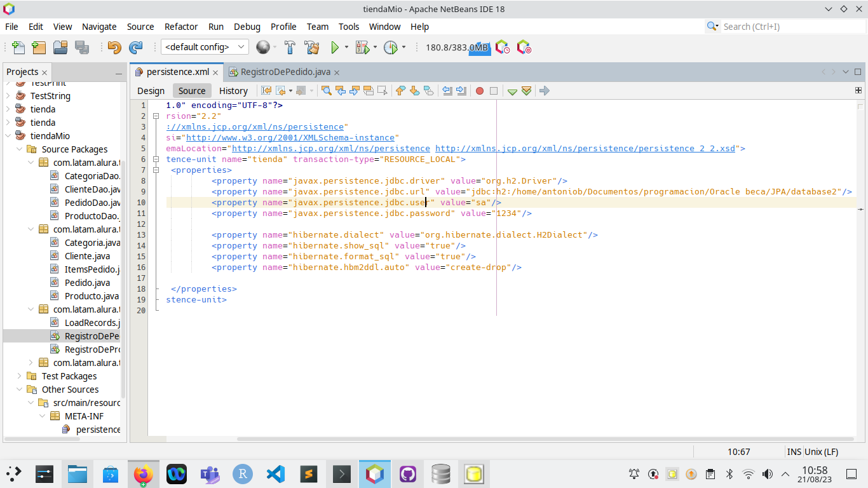Click the editor horizontal scrollbar

546,438
